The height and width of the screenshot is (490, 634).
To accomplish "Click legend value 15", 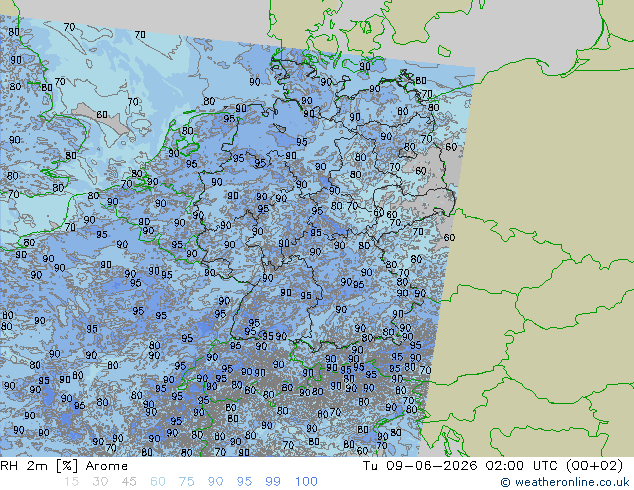I will [71, 482].
